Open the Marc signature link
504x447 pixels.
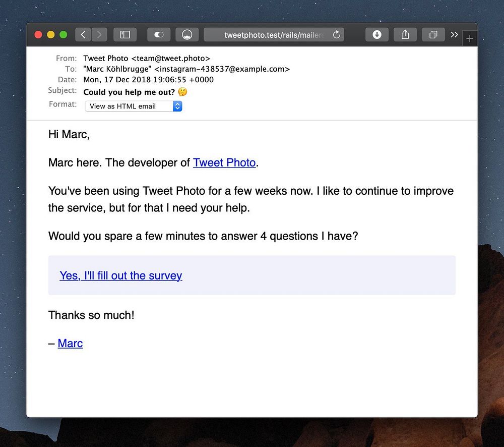tap(70, 343)
